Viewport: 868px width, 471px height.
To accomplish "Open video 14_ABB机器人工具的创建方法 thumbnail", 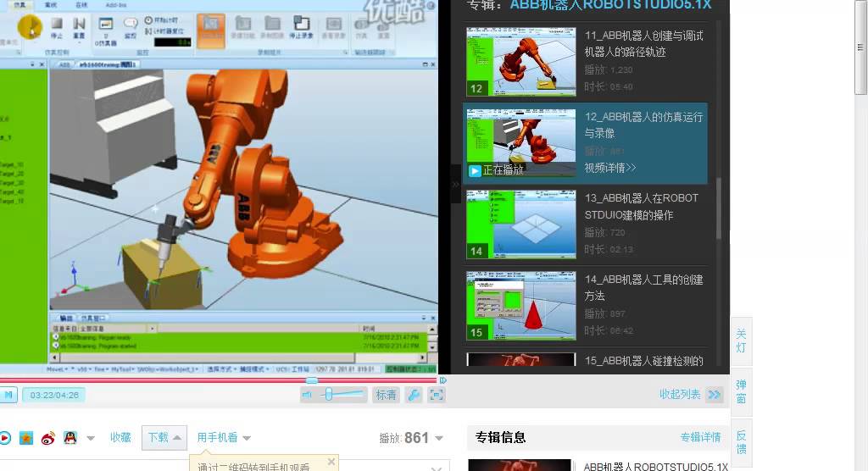I will (x=521, y=306).
